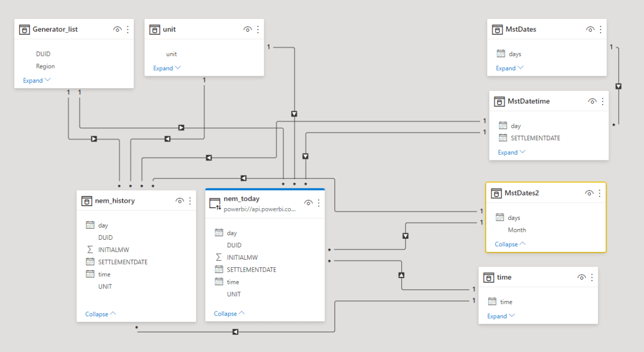Toggle visibility eye on nem_history table

coord(179,201)
